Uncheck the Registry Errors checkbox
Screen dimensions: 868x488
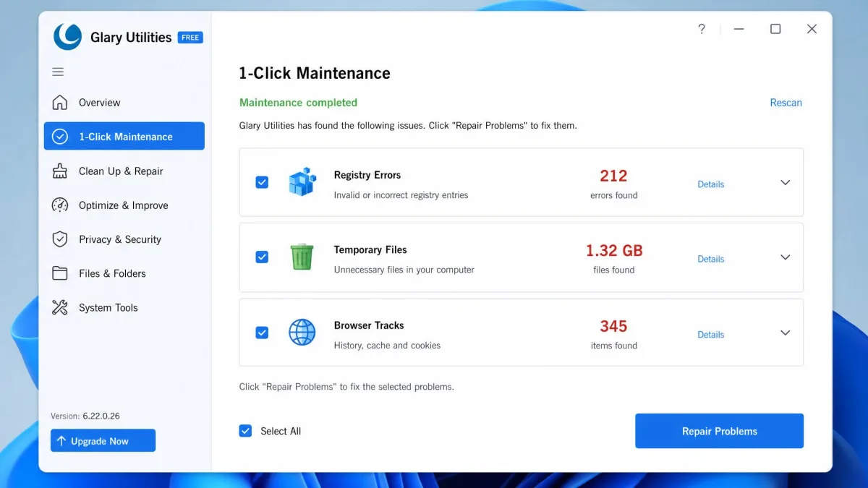[262, 182]
